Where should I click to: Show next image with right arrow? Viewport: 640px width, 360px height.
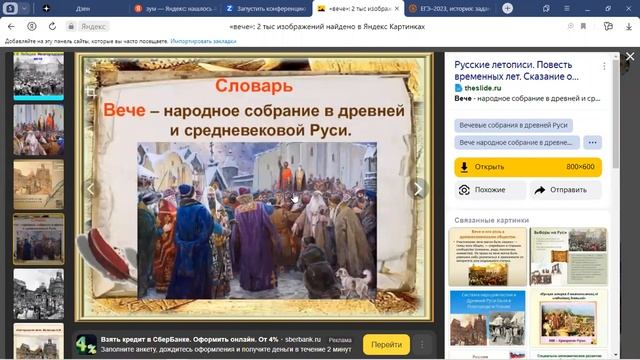pos(418,189)
